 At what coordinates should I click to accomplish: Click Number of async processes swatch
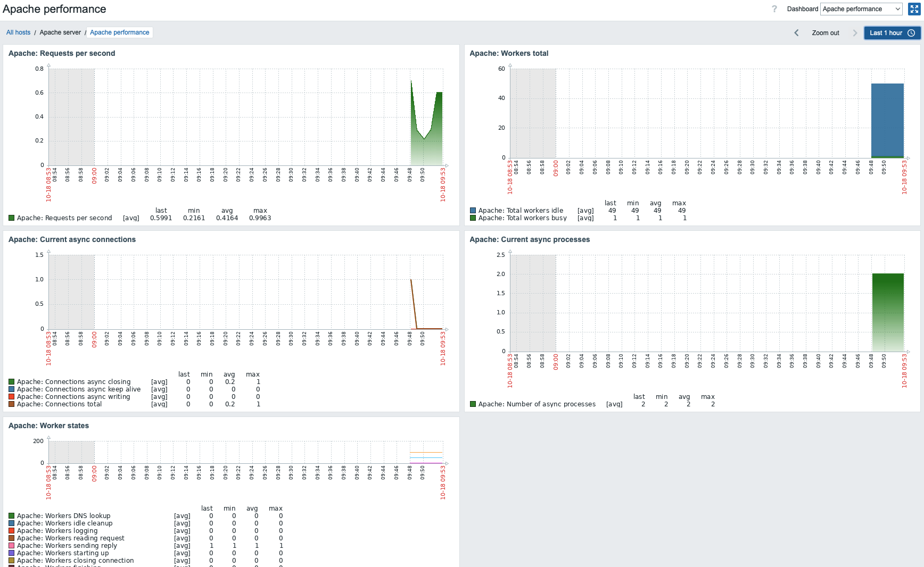[x=473, y=404]
